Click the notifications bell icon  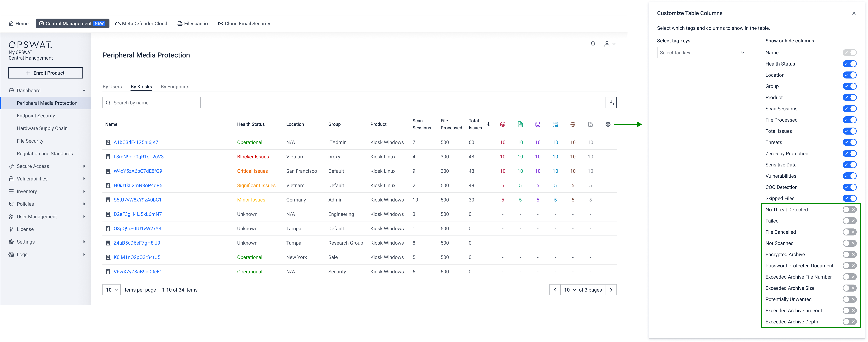[x=593, y=44]
